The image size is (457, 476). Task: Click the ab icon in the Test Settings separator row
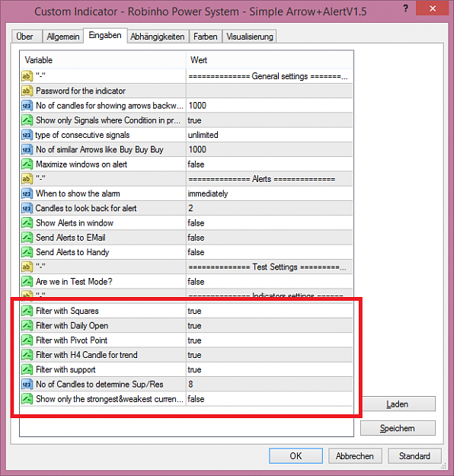[x=27, y=267]
